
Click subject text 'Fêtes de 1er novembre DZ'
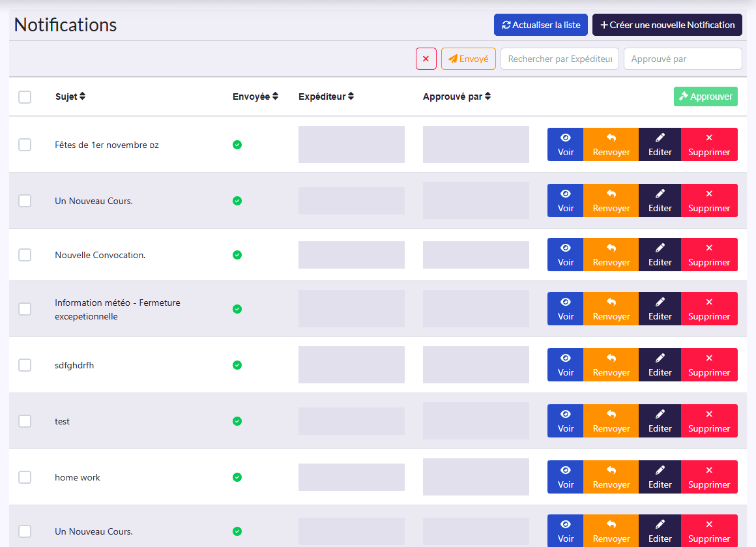pos(106,145)
